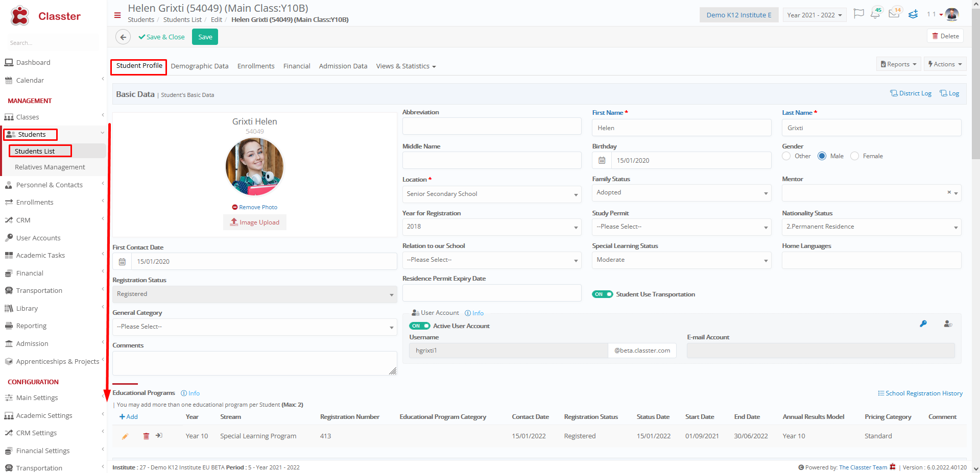Open General Category dropdown

[x=255, y=327]
